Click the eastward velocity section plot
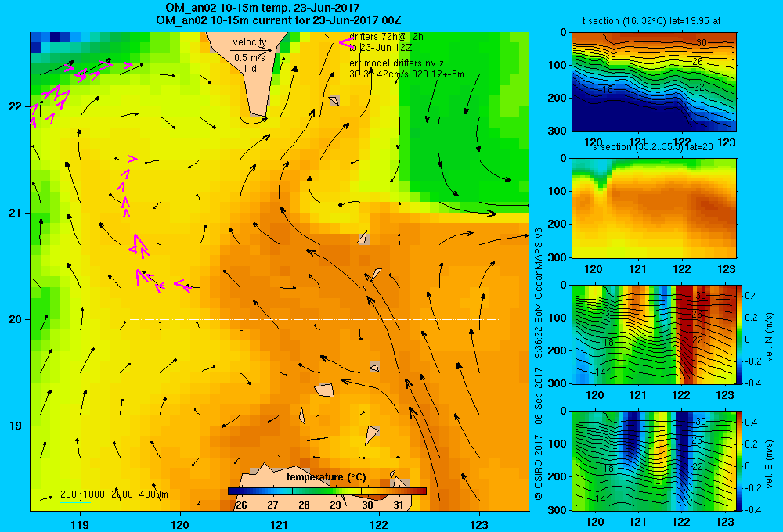Image resolution: width=783 pixels, height=532 pixels. tap(654, 461)
